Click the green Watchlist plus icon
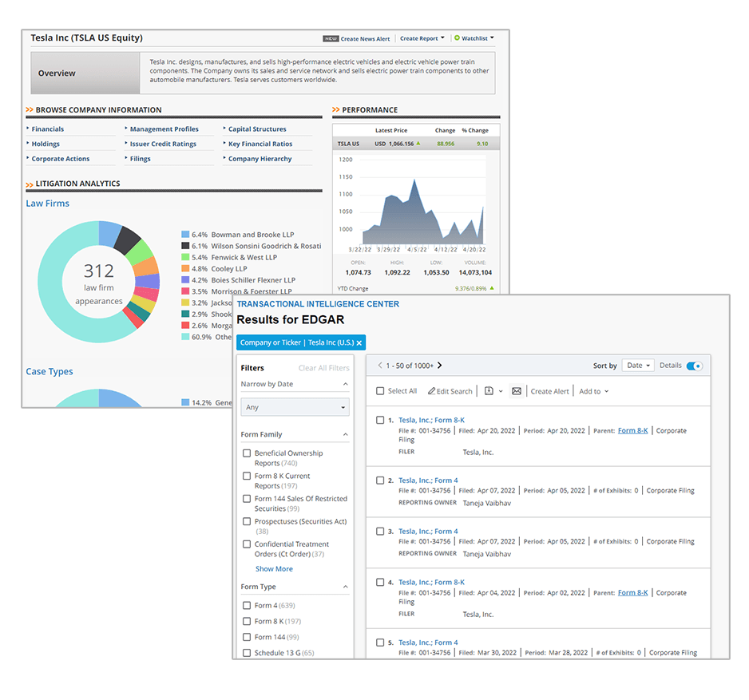749x700 pixels. click(457, 38)
